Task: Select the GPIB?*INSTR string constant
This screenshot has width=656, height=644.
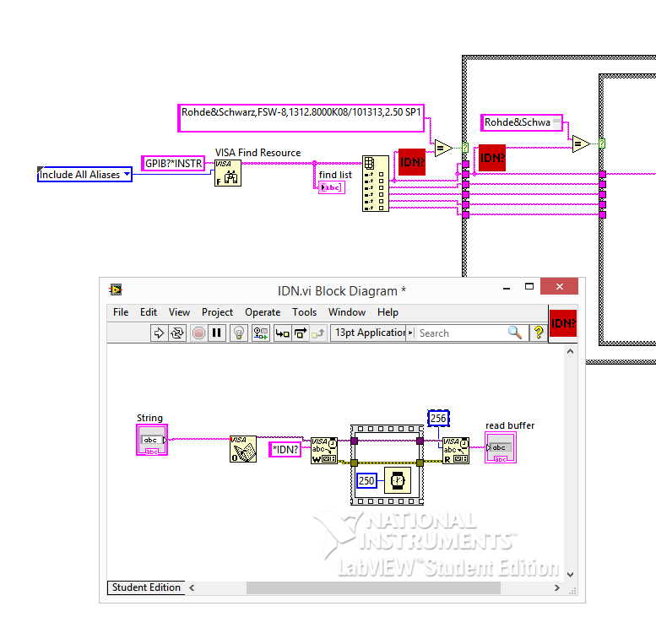Action: point(173,163)
